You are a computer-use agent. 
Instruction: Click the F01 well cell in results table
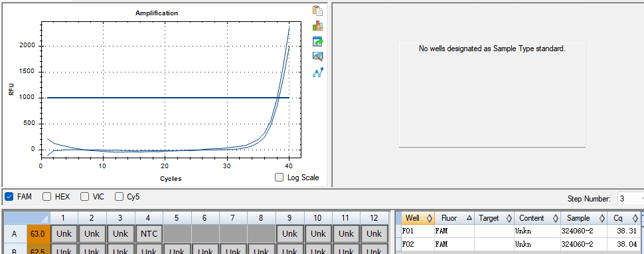(418, 231)
